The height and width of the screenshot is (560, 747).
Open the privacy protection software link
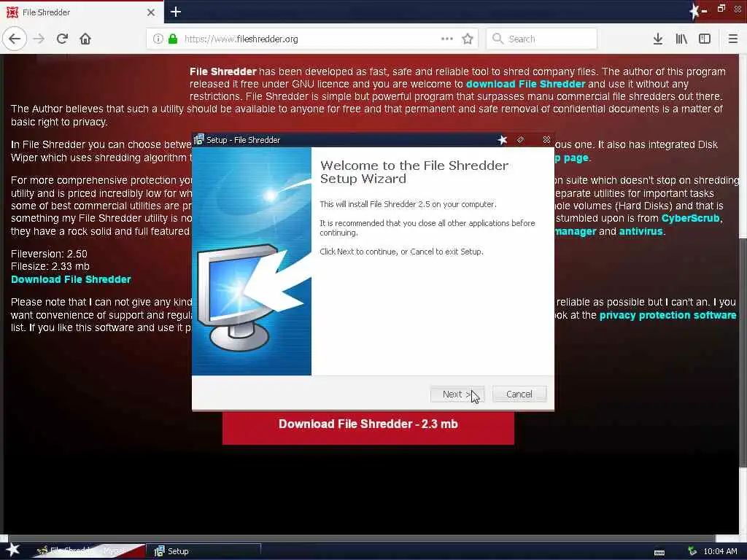click(x=667, y=315)
